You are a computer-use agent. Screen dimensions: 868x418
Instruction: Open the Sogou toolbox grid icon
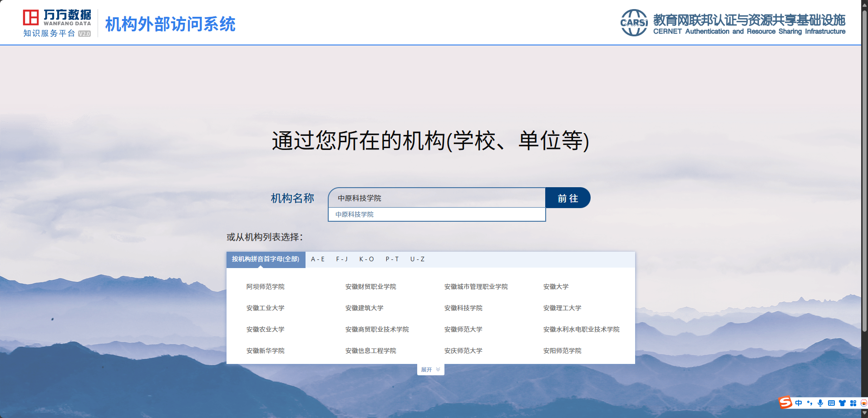point(853,403)
